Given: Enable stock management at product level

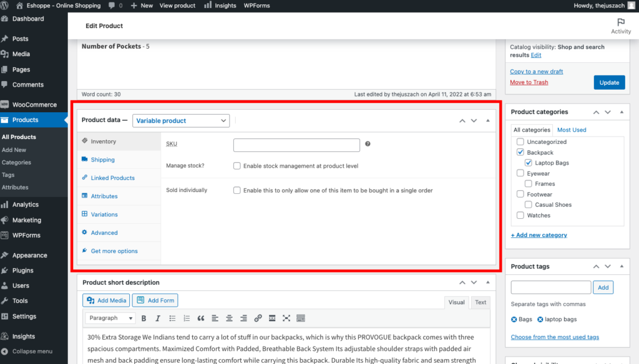Looking at the screenshot, I should click(x=237, y=166).
